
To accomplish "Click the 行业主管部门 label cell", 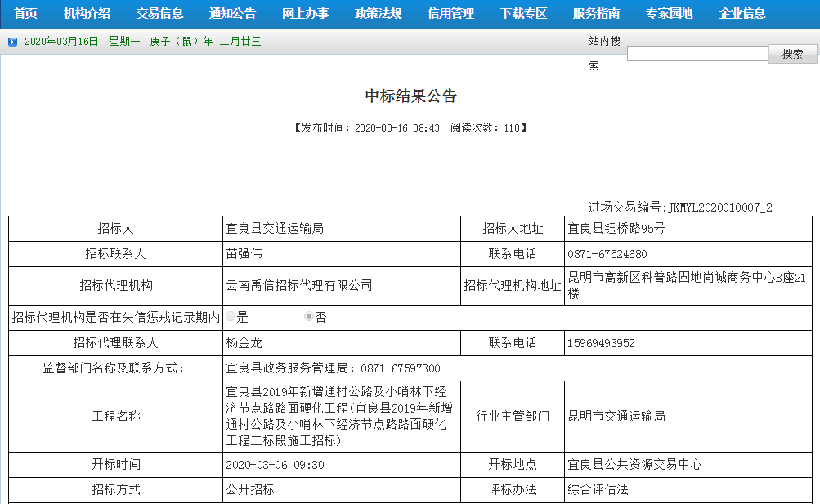I will (x=513, y=417).
